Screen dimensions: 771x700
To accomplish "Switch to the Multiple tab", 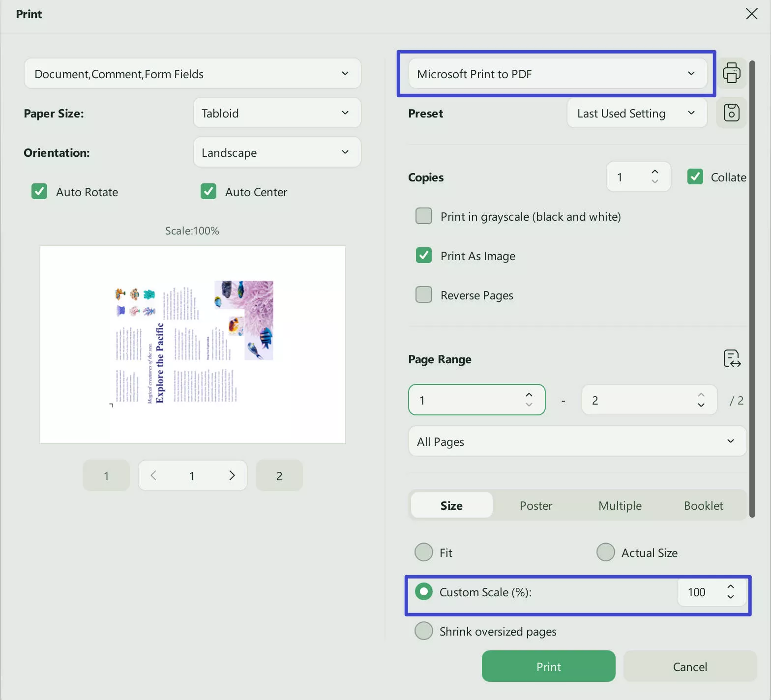I will 620,505.
